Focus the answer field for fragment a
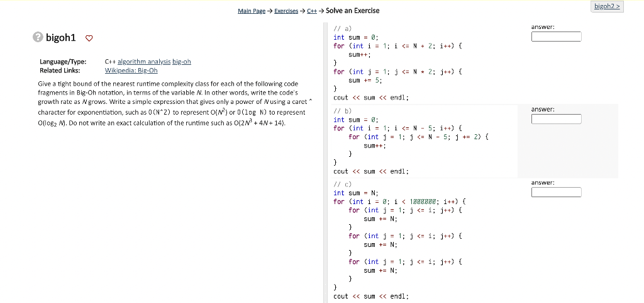The width and height of the screenshot is (644, 303). (556, 37)
